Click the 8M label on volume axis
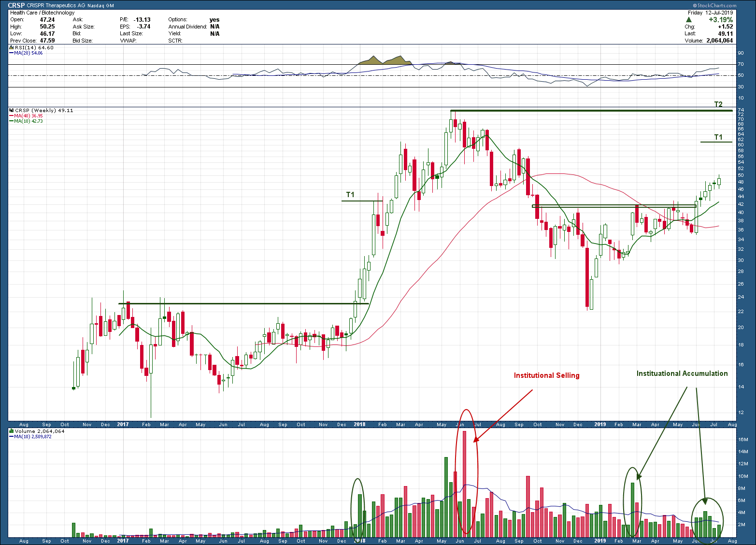The width and height of the screenshot is (756, 545). coord(742,488)
